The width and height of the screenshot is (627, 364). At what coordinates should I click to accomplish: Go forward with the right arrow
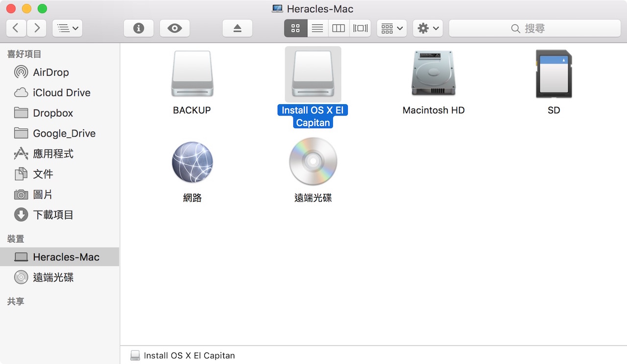(x=37, y=28)
